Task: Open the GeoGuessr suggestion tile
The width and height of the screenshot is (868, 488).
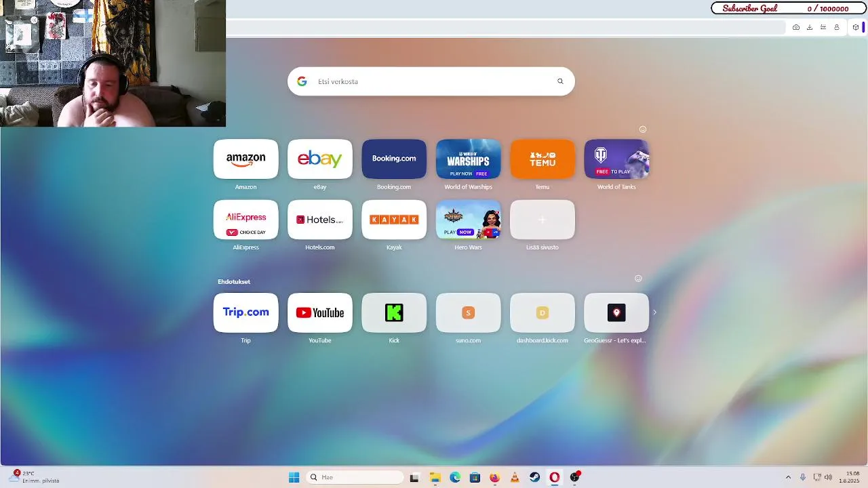Action: [x=616, y=312]
